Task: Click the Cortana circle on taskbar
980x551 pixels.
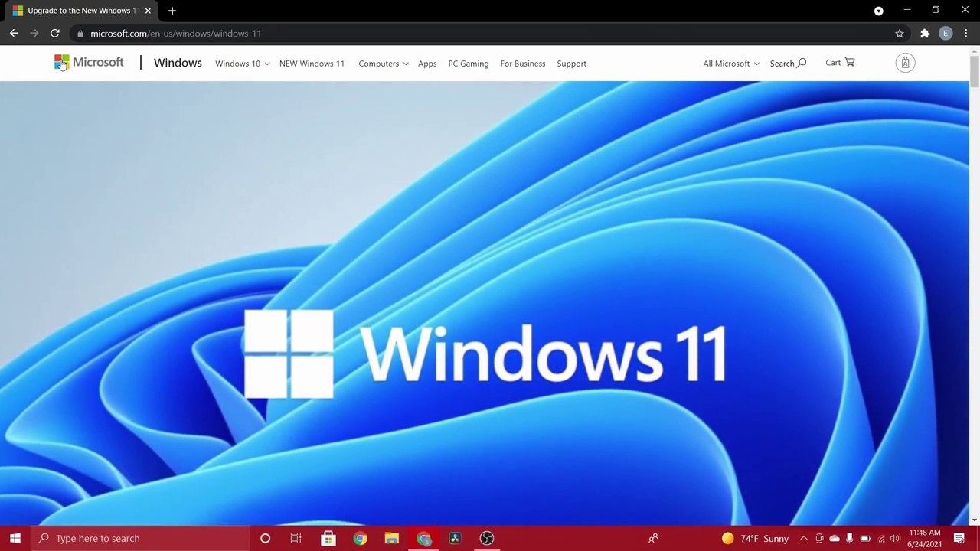Action: (x=265, y=538)
